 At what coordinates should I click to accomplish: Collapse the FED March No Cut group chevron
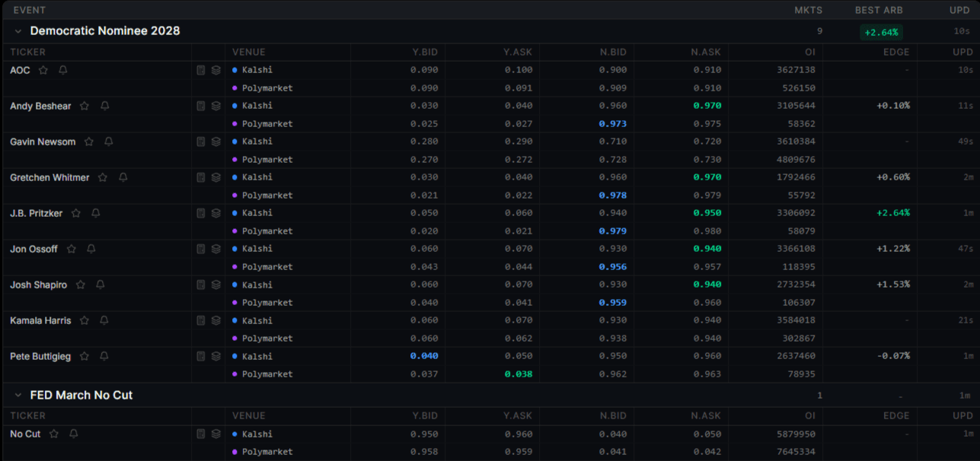(18, 396)
